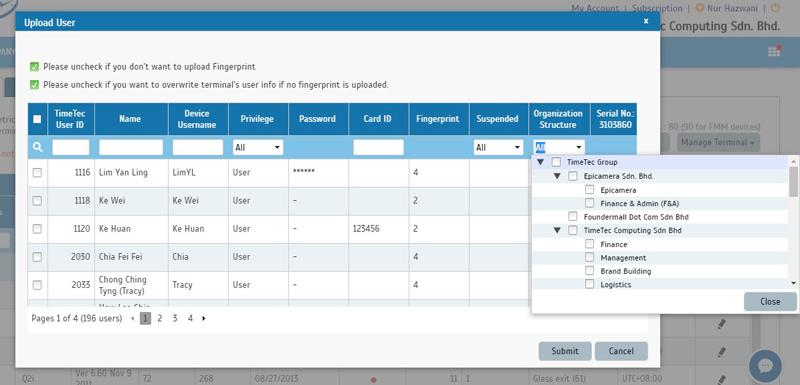Check the Finance & Admin (F&A) box
The width and height of the screenshot is (800, 385).
(x=590, y=203)
